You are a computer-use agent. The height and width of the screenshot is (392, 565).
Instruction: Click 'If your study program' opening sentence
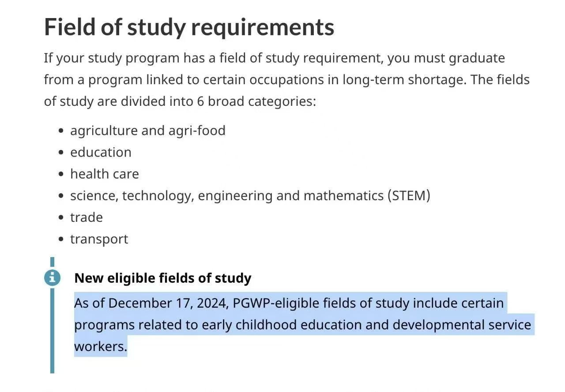click(x=112, y=58)
